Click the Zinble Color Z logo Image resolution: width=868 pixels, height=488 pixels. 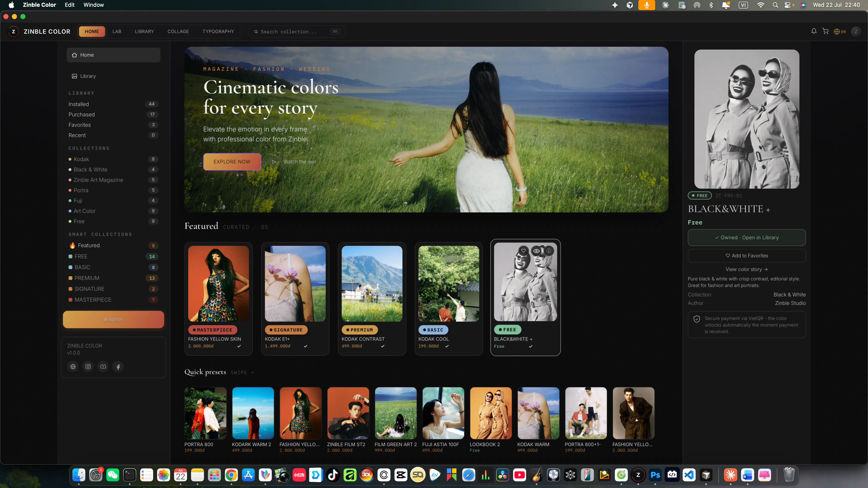[x=14, y=32]
